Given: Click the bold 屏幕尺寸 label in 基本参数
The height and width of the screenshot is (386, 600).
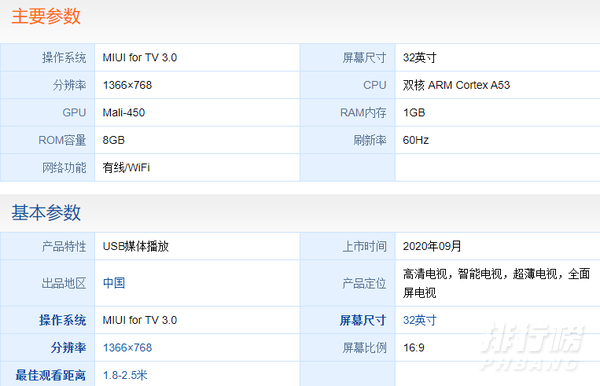Looking at the screenshot, I should [x=363, y=320].
